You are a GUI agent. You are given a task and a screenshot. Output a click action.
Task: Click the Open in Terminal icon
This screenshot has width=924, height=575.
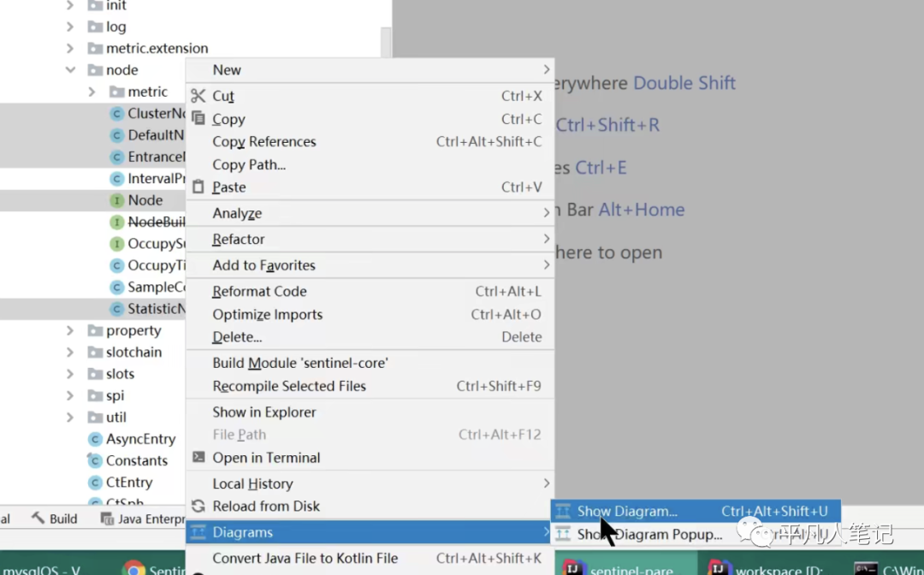pyautogui.click(x=198, y=457)
